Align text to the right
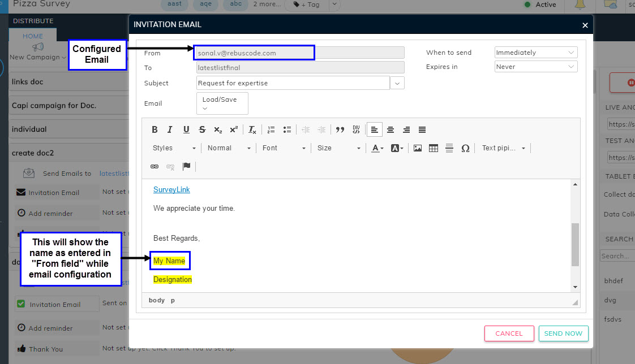 coord(406,129)
